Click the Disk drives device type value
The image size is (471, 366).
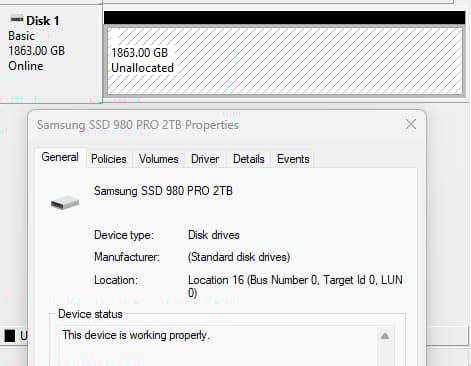tap(214, 235)
